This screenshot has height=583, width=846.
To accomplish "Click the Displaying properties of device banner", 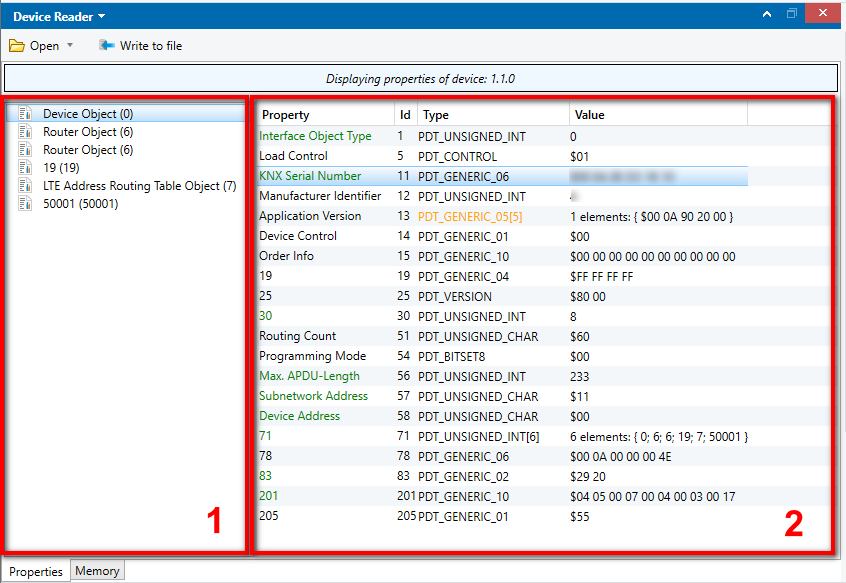I will 421,79.
